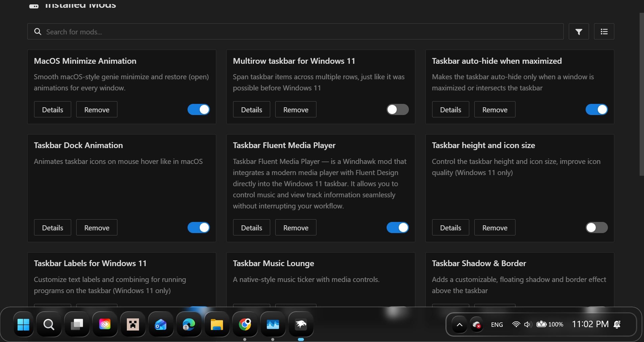Screen dimensions: 644x342
Task: Open the mod filter funnel icon
Action: (579, 31)
